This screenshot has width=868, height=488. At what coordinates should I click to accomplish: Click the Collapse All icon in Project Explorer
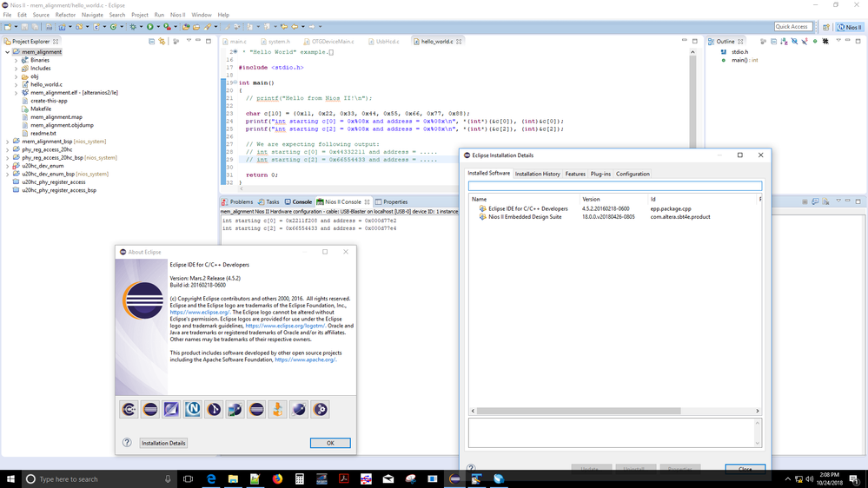(151, 42)
